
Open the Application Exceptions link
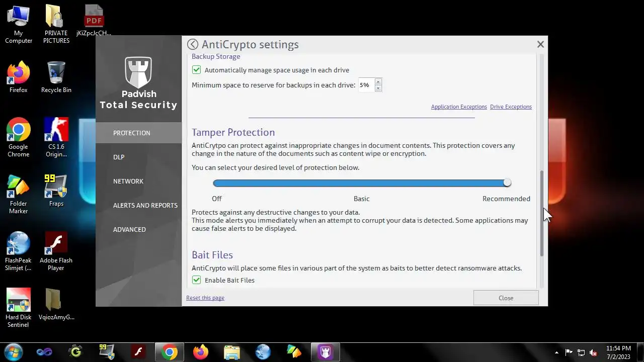coord(459,107)
